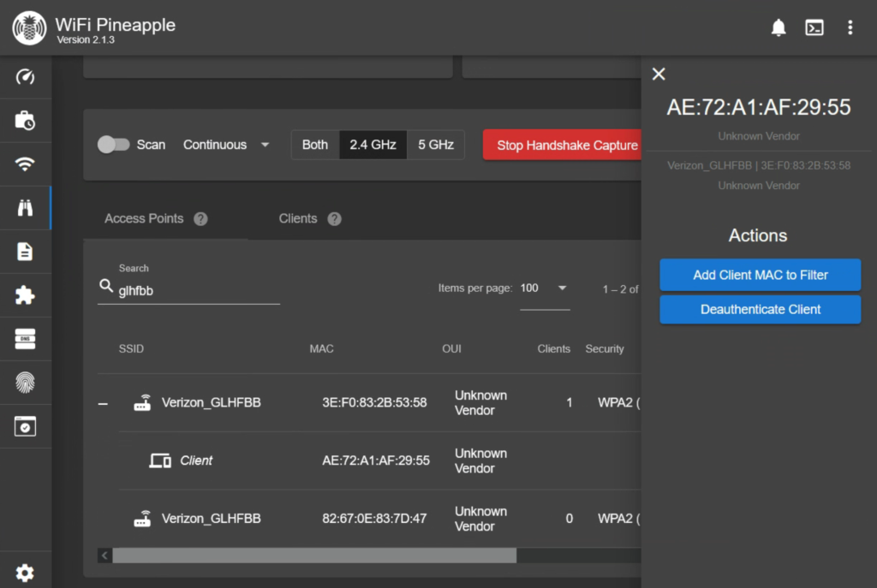This screenshot has height=588, width=877.
Task: Select the italic Client row label
Action: pos(196,460)
